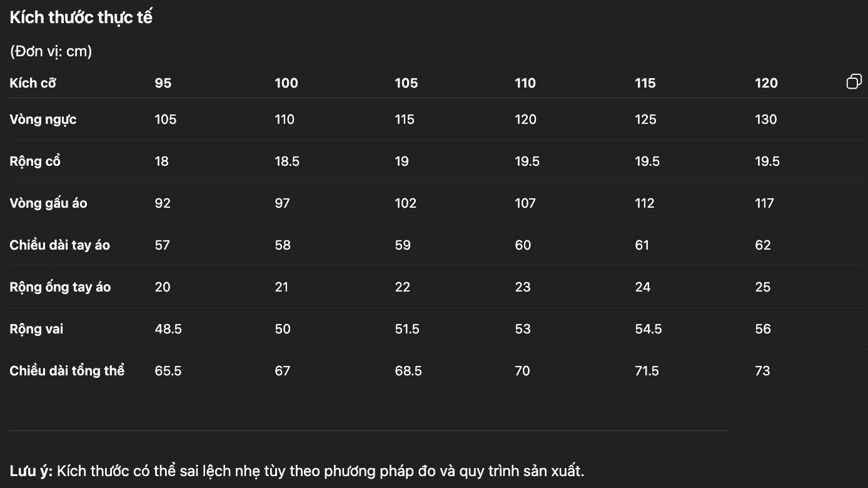
Task: Click the "Kích thước thực tế" heading
Action: pyautogui.click(x=81, y=18)
